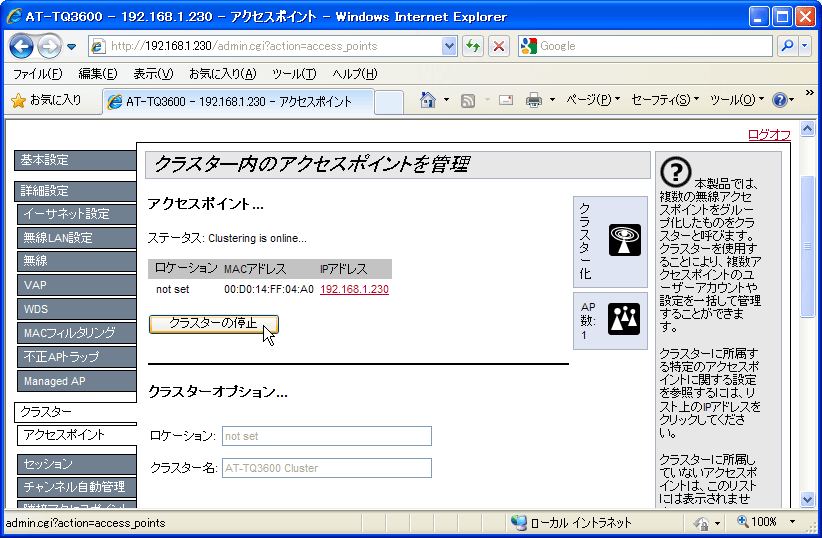This screenshot has width=822, height=538.
Task: Open the 基本設定 sidebar section
Action: (x=75, y=160)
